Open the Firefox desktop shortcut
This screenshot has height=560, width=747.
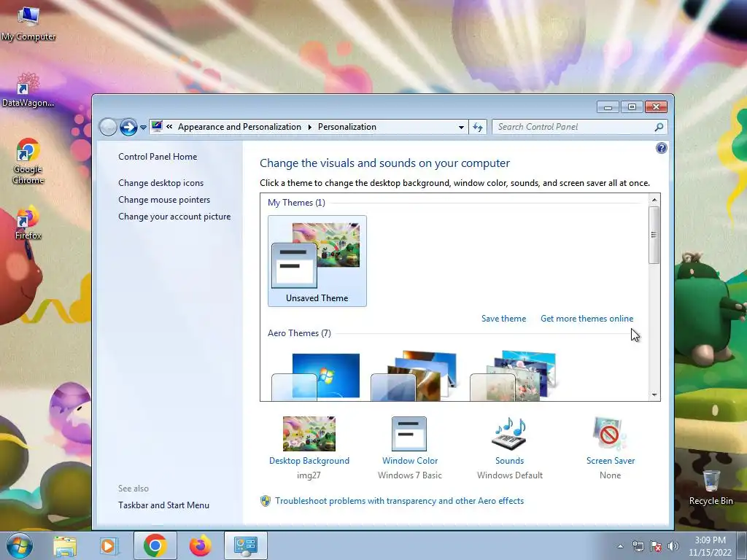click(28, 223)
